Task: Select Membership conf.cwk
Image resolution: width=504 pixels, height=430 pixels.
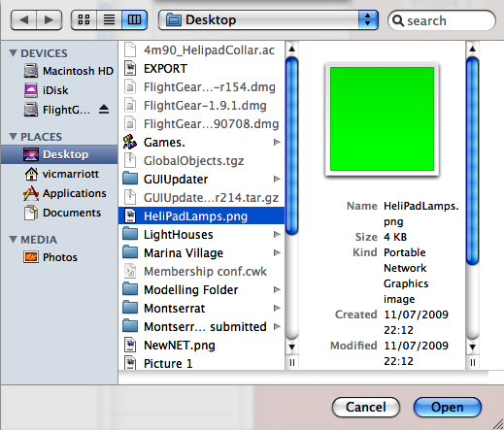Action: [201, 271]
